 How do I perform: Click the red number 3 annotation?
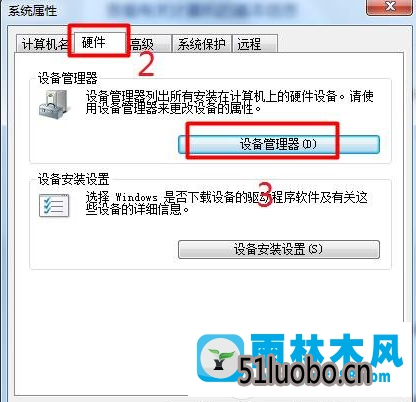[265, 195]
